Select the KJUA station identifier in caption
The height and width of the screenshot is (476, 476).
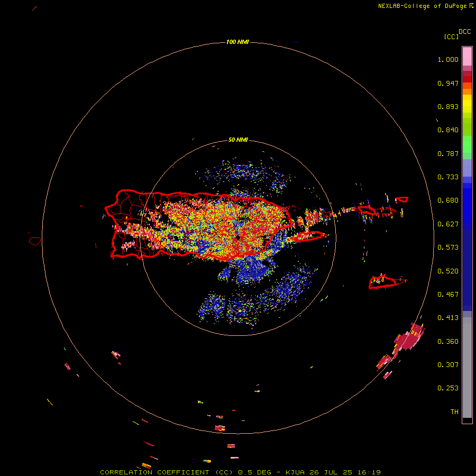[x=295, y=472]
